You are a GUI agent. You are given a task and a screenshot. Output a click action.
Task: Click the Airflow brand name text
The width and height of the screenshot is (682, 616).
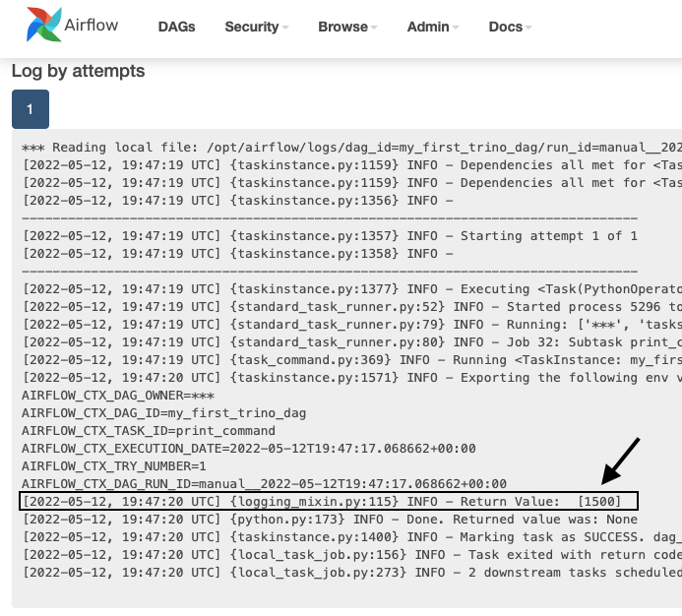click(x=91, y=26)
